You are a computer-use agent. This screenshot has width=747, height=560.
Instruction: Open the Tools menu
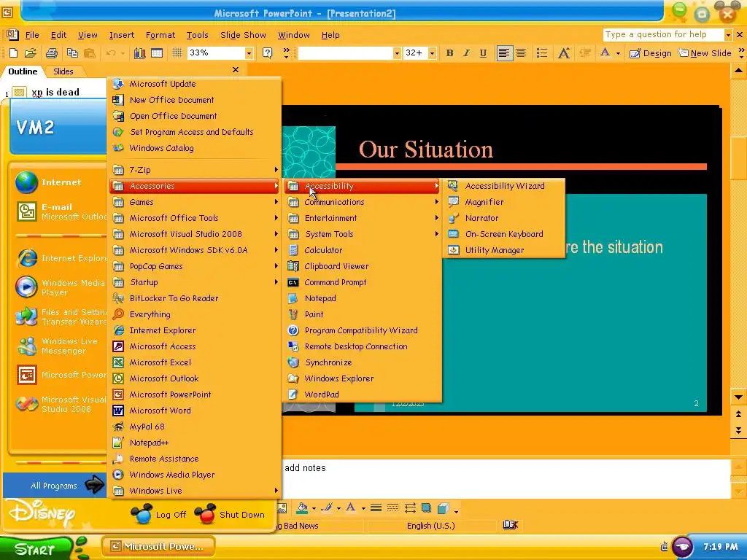point(197,35)
